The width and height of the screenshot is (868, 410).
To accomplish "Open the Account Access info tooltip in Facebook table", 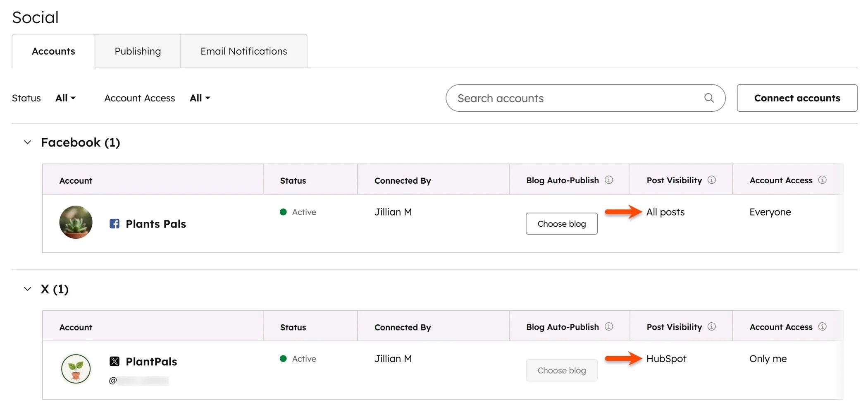I will tap(823, 180).
